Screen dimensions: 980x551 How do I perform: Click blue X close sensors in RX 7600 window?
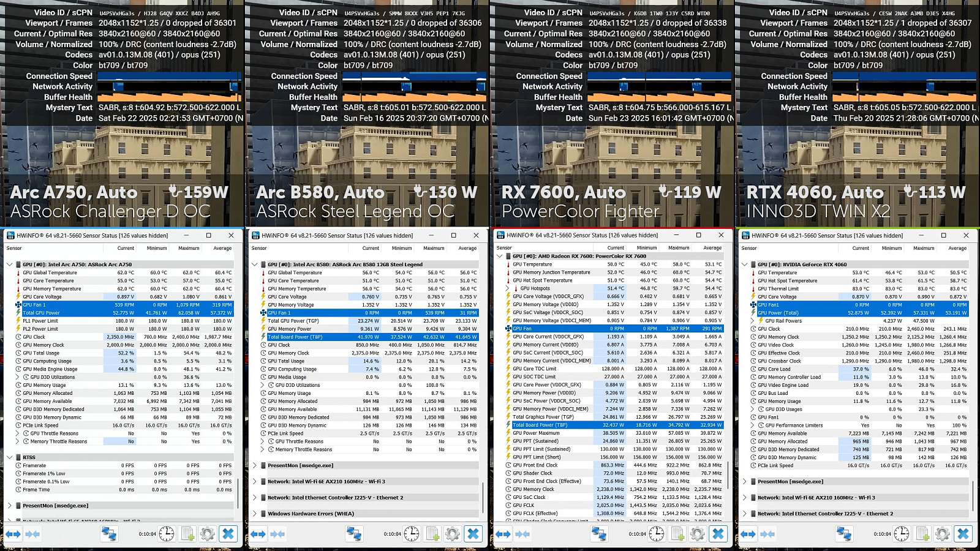718,534
